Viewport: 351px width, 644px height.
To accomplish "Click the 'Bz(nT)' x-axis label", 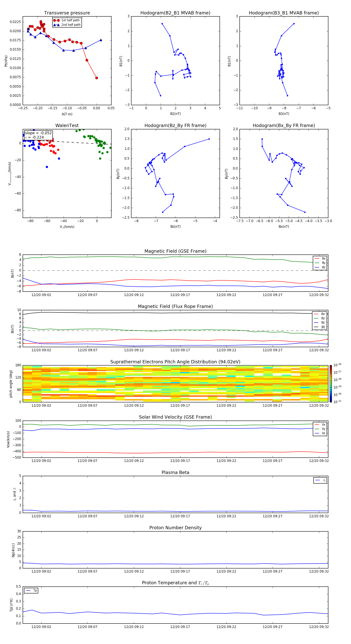I will [x=175, y=227].
